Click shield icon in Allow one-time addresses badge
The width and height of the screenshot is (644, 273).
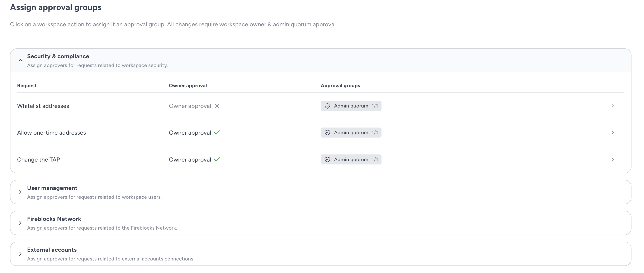point(327,133)
